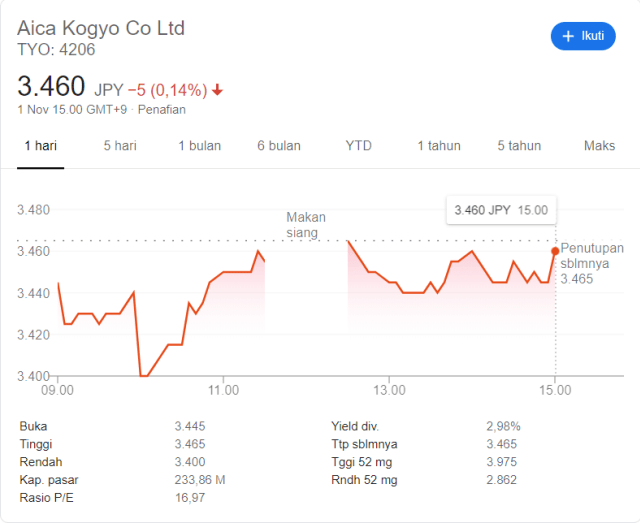The image size is (640, 523).
Task: Click the 3.460 JPY 15.00 tooltip
Action: (x=501, y=210)
